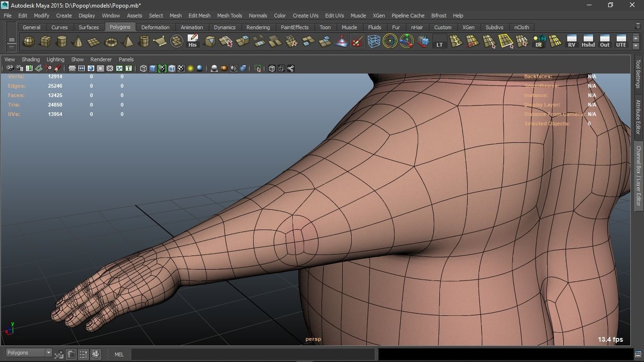Toggle isolate select in viewport

[x=257, y=68]
